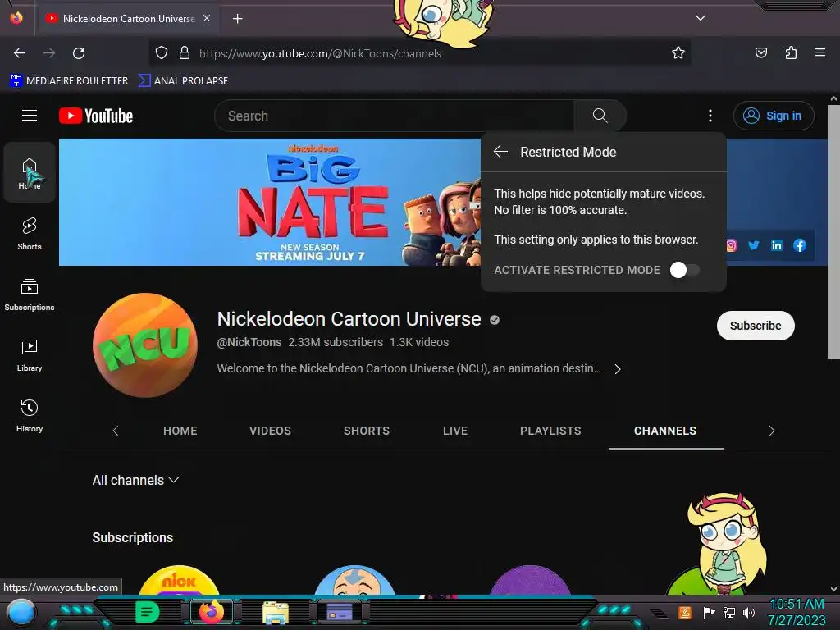Image resolution: width=840 pixels, height=630 pixels.
Task: Open File Explorer from the taskbar
Action: pos(276,612)
